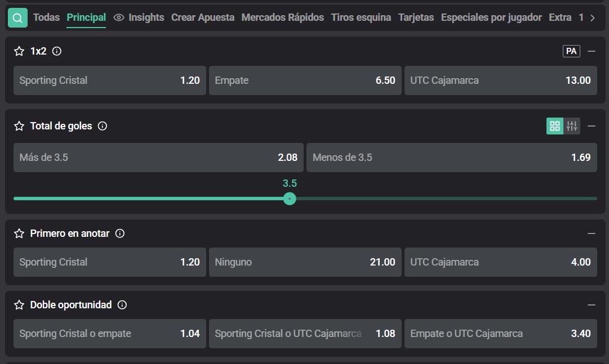
Task: Select Menos de 3.5 at 1.69
Action: tap(452, 158)
